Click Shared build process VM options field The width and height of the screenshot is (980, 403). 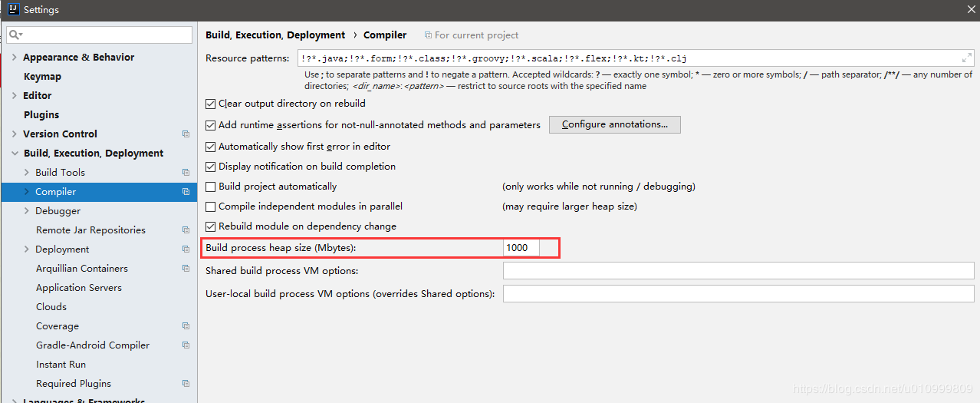tap(738, 270)
